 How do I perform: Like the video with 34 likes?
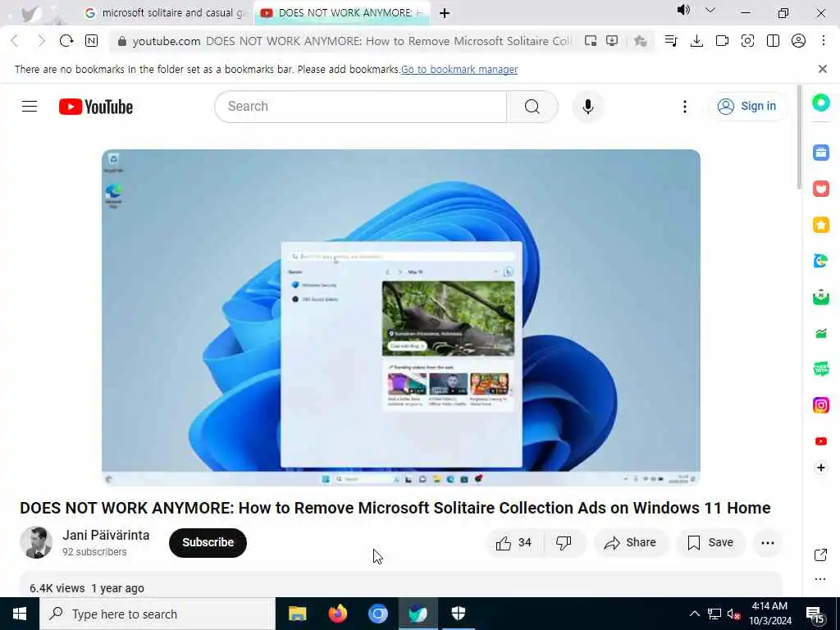tap(514, 543)
